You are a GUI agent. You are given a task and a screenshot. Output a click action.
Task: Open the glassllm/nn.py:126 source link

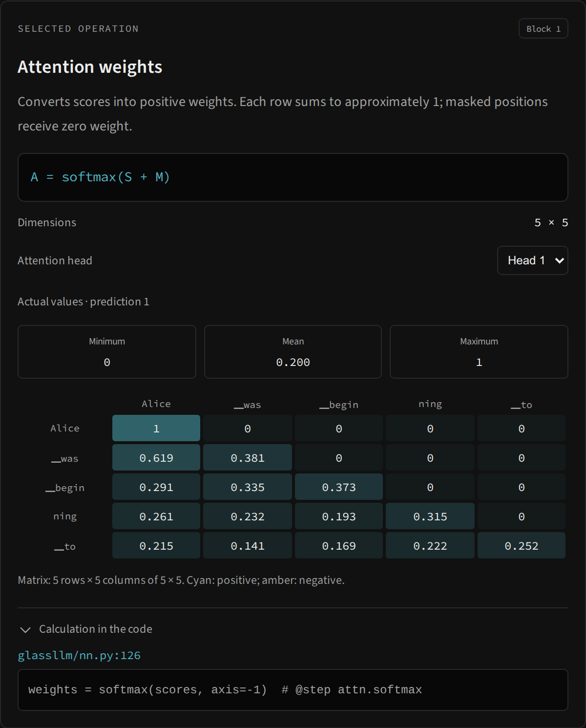pos(79,655)
